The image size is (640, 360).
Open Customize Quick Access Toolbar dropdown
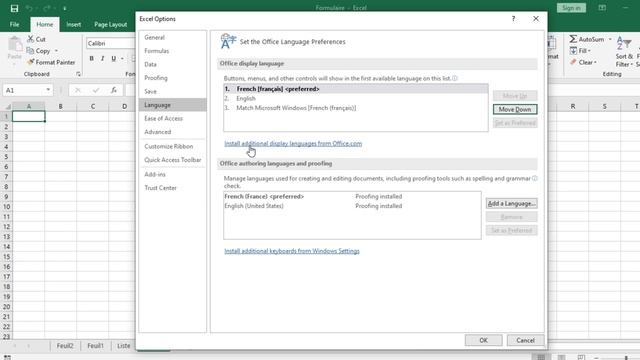tap(64, 8)
